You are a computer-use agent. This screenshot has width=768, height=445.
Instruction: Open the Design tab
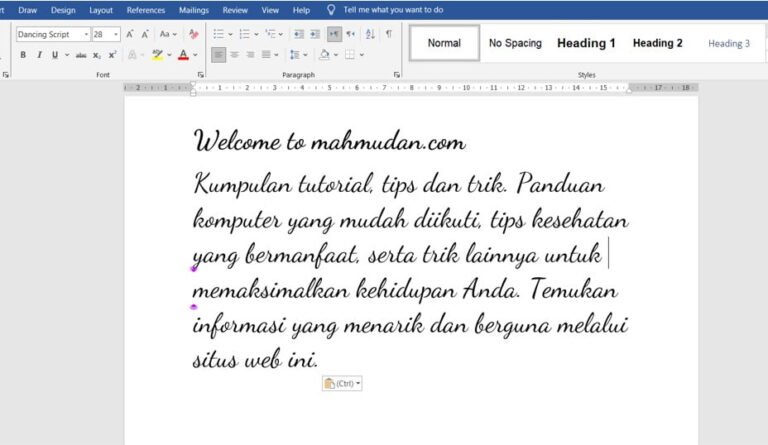63,10
